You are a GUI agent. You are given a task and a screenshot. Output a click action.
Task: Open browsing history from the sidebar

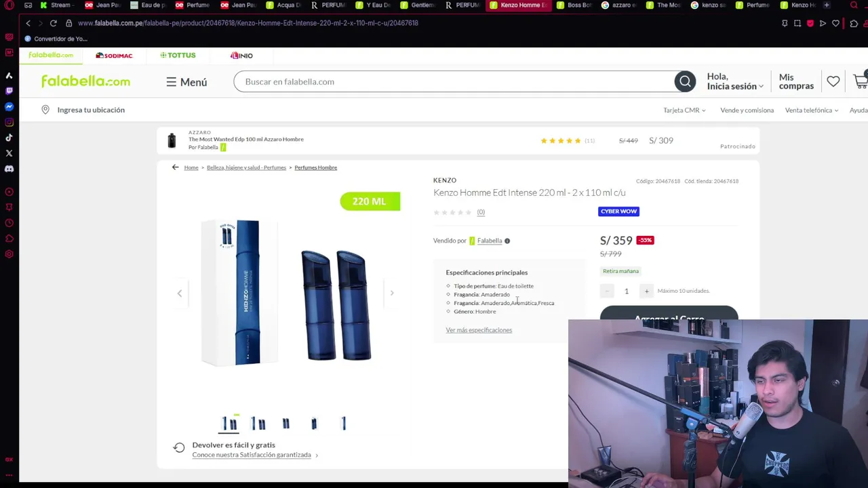click(x=9, y=223)
